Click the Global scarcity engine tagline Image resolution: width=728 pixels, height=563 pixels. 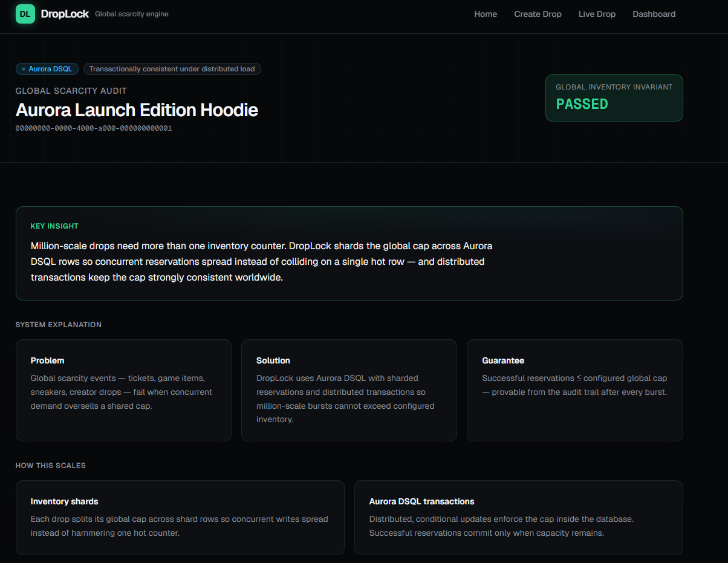pos(132,14)
